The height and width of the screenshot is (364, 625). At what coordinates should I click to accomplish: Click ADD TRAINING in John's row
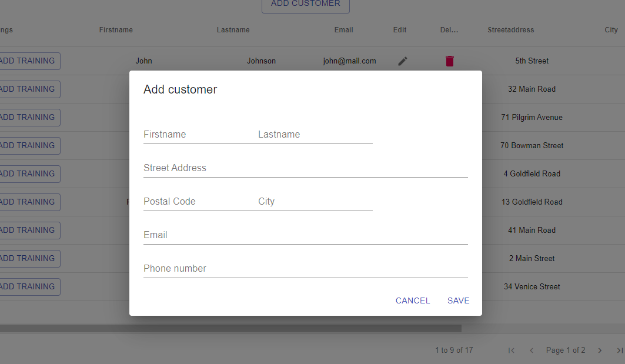pos(28,61)
